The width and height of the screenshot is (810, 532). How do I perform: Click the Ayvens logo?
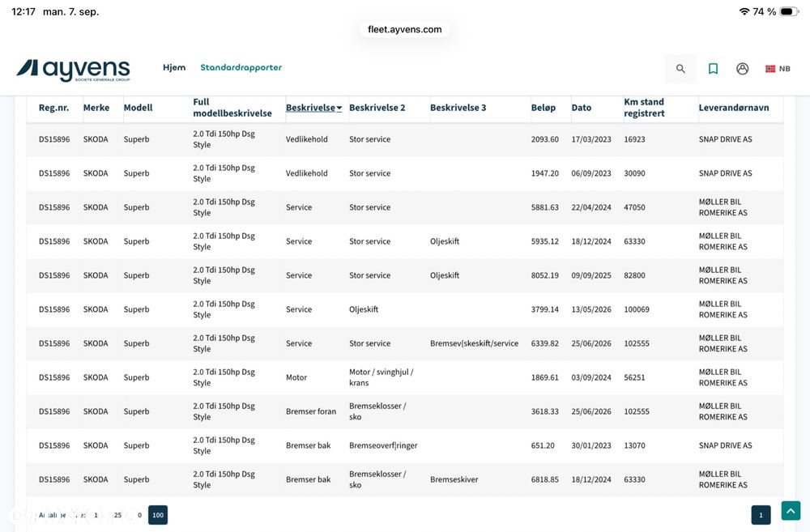[x=74, y=70]
